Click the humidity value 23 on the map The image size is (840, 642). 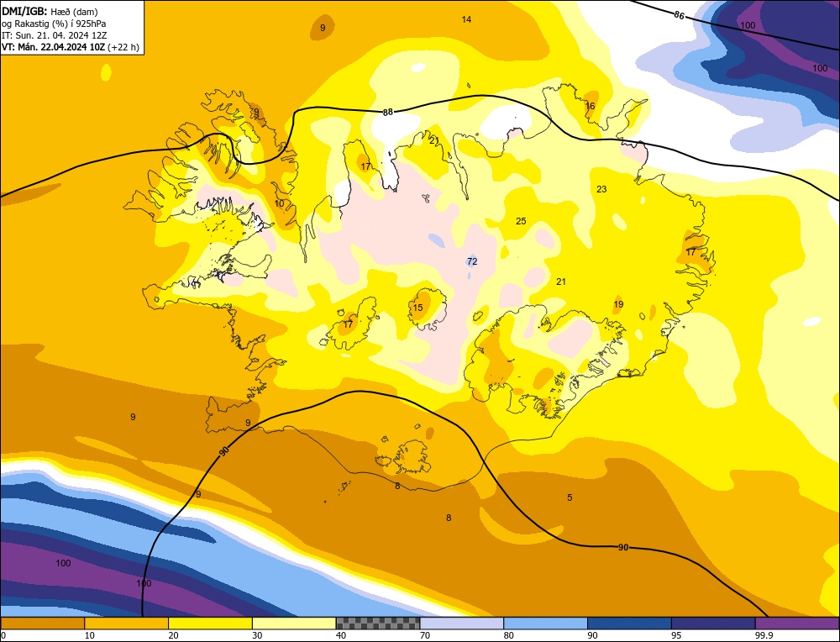click(601, 188)
